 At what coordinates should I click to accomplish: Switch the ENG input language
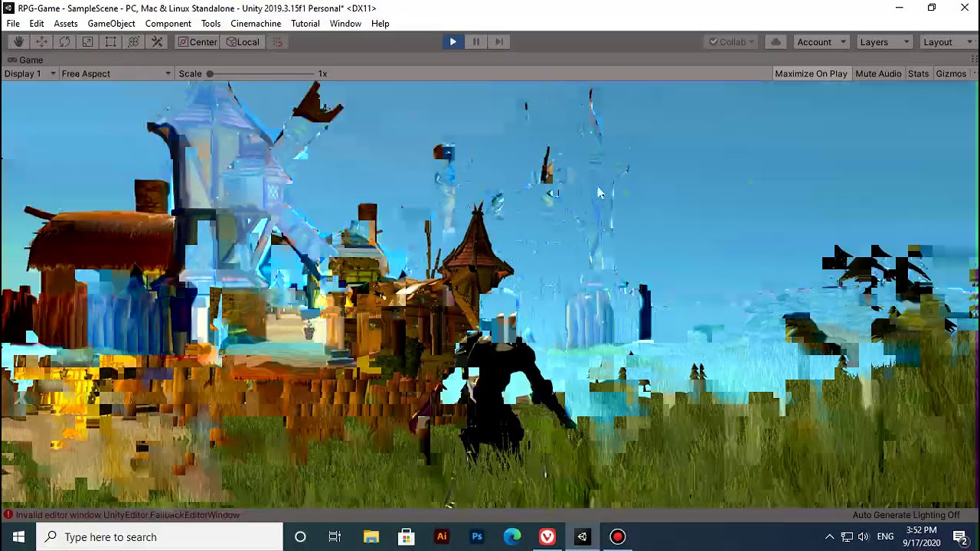885,537
